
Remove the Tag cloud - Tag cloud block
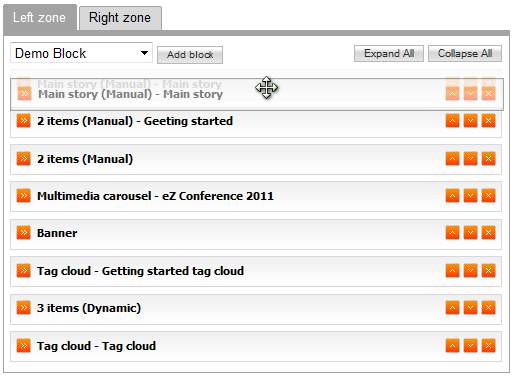click(488, 346)
